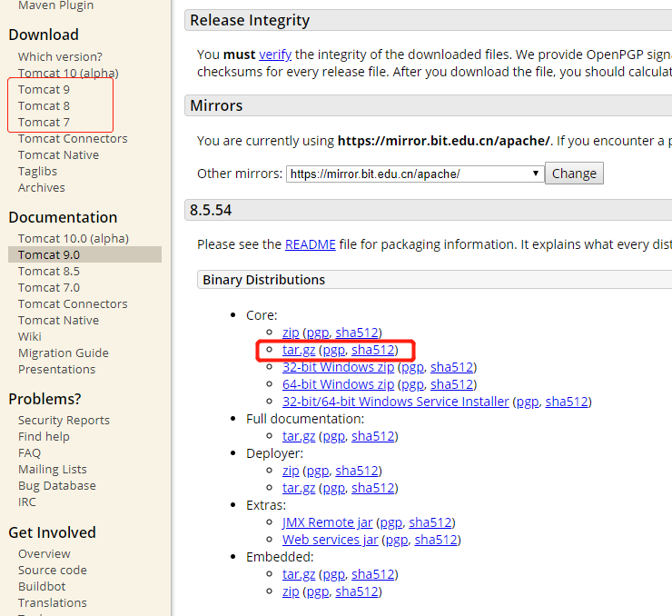Open sha512 for Windows Service Installer
This screenshot has width=672, height=616.
coord(567,402)
